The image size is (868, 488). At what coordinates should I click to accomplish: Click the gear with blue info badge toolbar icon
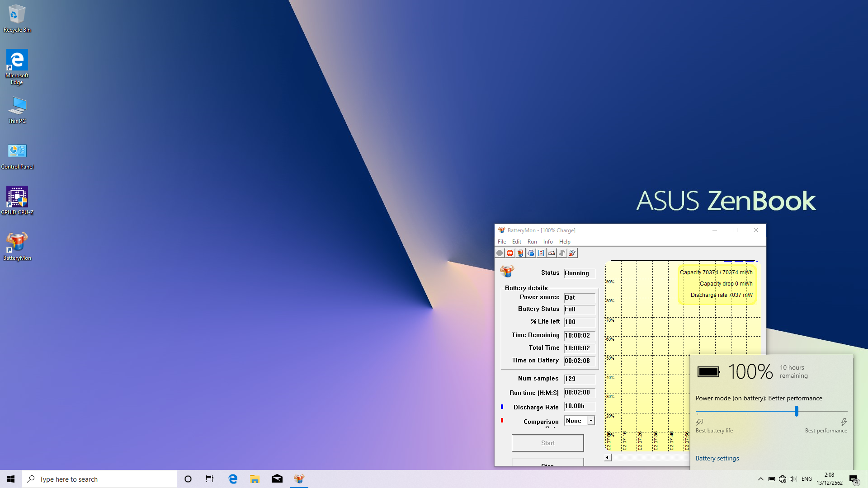click(531, 253)
